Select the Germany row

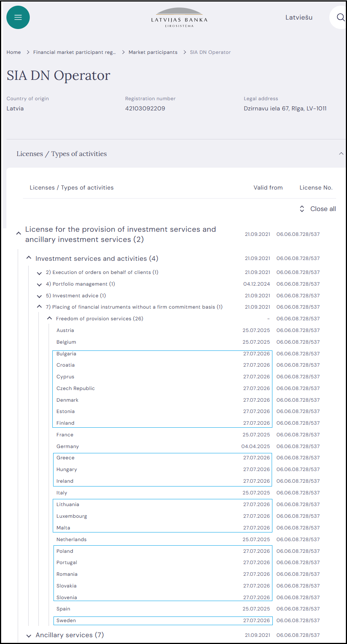188,446
